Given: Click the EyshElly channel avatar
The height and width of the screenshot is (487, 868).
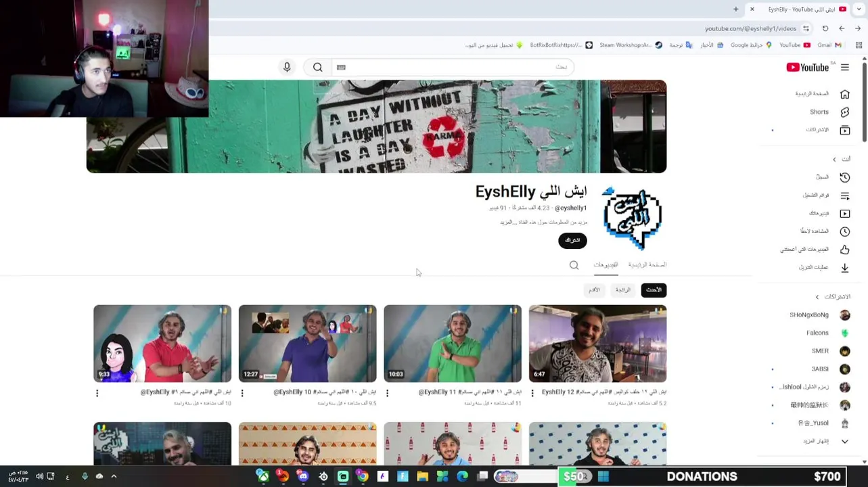Looking at the screenshot, I should tap(632, 218).
